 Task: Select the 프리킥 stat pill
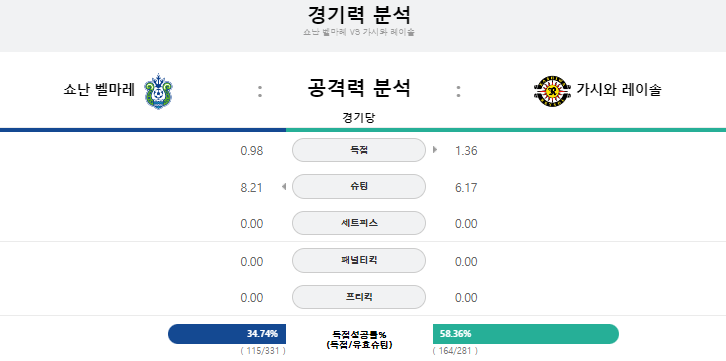(x=359, y=297)
